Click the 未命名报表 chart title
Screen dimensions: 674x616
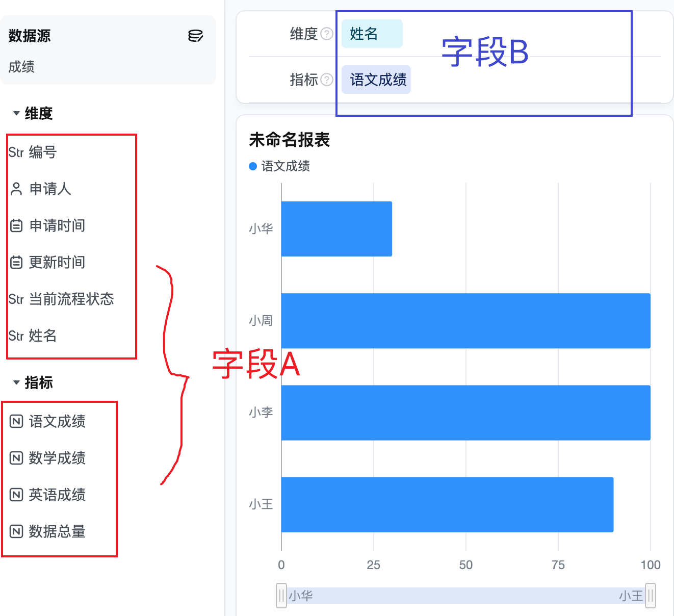point(290,140)
